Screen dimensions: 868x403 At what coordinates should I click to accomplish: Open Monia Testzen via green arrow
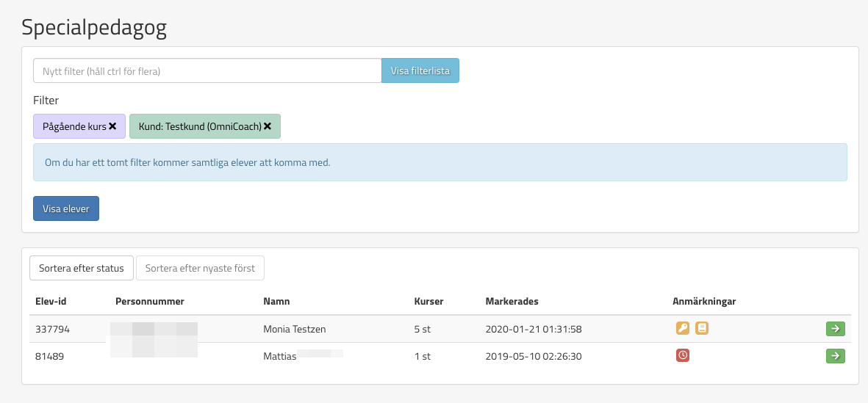tap(835, 329)
